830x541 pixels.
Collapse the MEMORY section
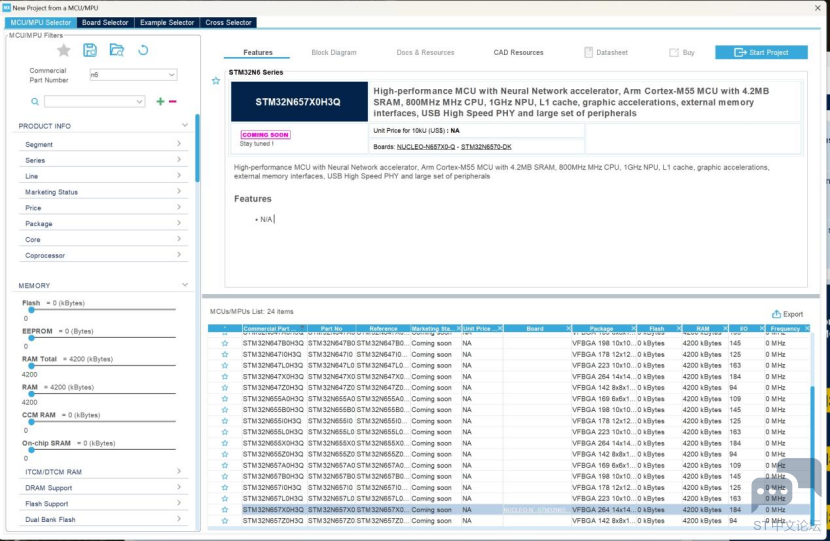185,285
